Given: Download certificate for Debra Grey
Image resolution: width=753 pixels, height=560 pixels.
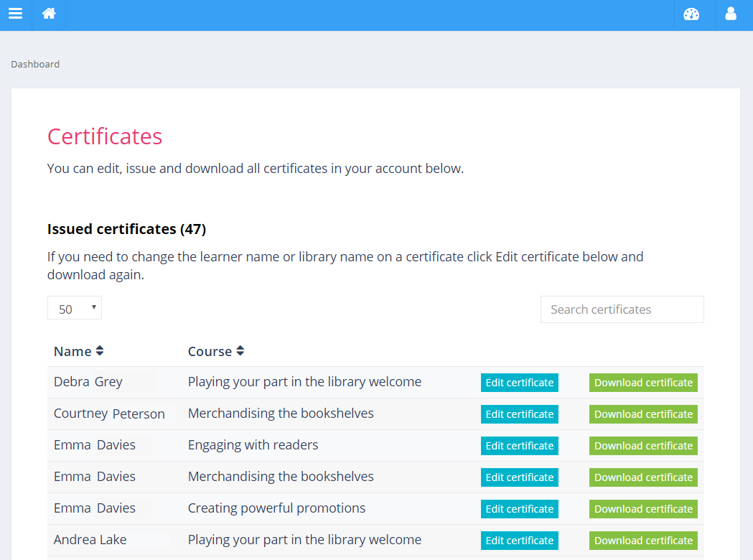Looking at the screenshot, I should (643, 383).
